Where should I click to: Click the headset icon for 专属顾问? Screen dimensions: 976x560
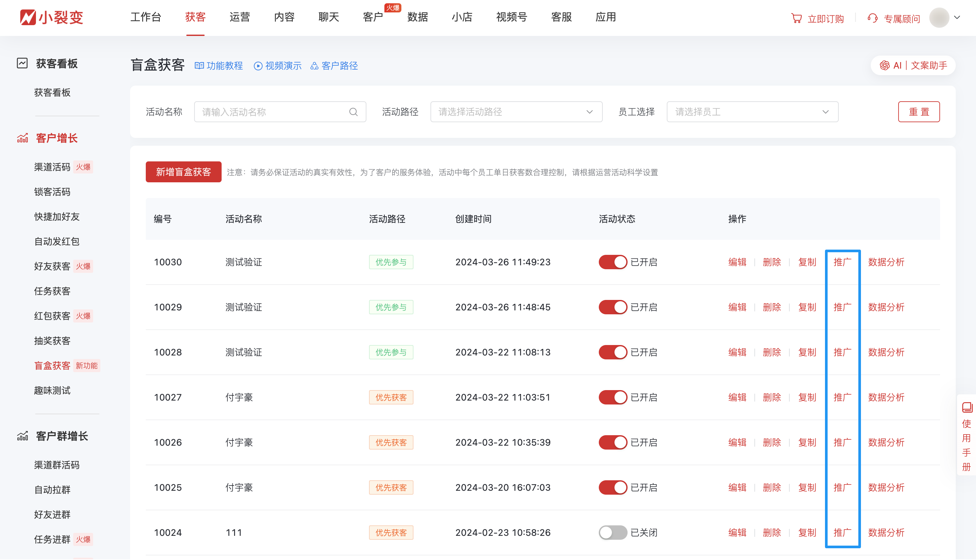click(x=872, y=19)
